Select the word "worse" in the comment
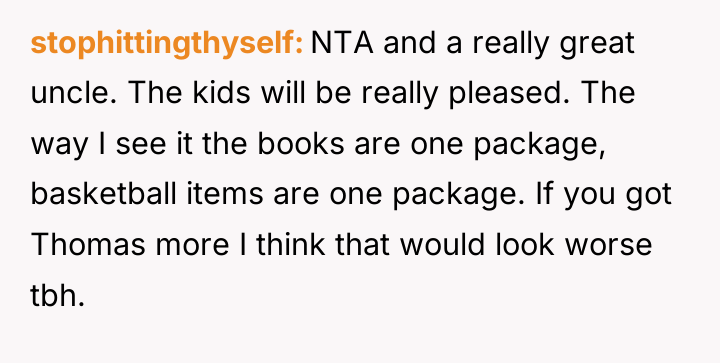Screen dimensions: 720x363 pyautogui.click(x=608, y=246)
